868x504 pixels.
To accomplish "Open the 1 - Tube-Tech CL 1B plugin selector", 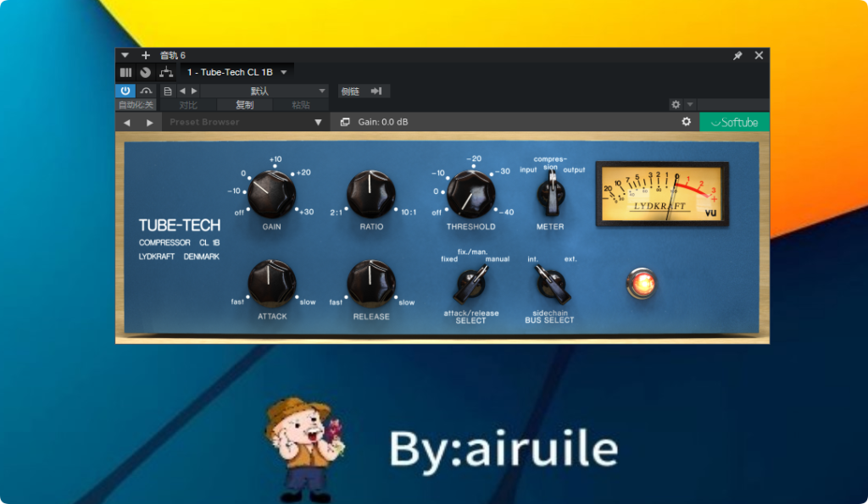I will [x=237, y=73].
